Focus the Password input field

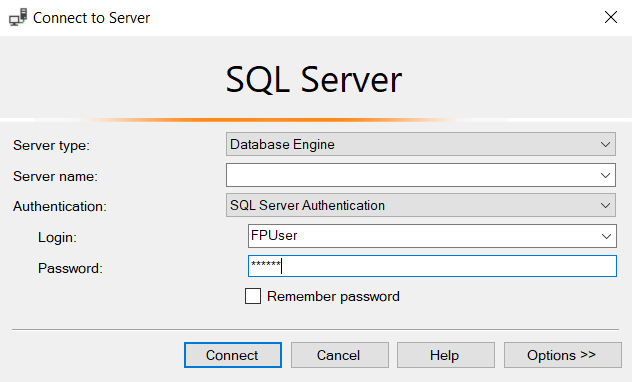(432, 266)
